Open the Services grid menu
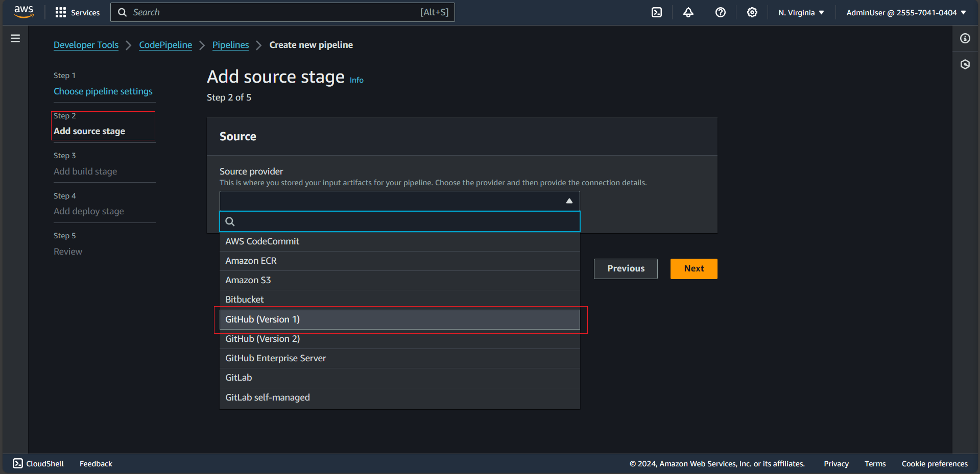This screenshot has width=980, height=474. (61, 12)
